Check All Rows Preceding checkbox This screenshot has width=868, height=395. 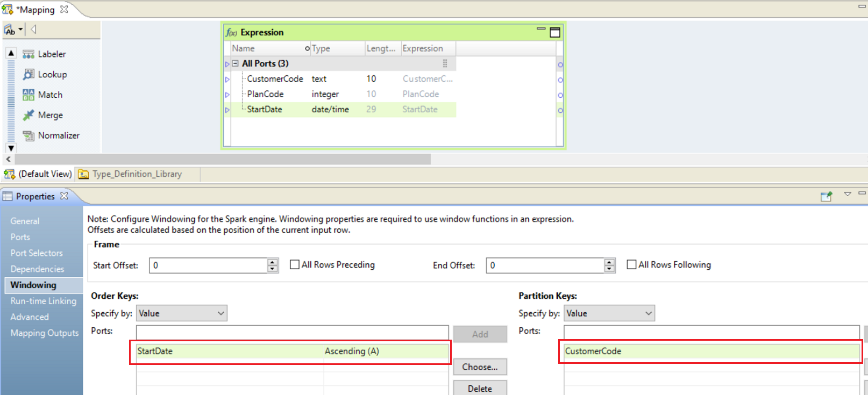[295, 264]
